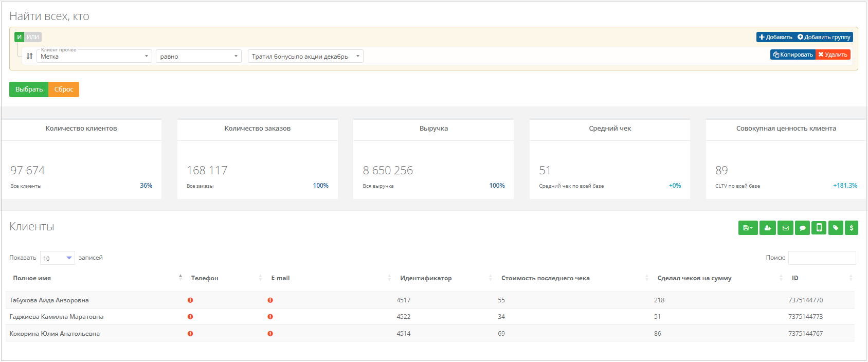This screenshot has width=868, height=362.
Task: Click the Средний чек value 51
Action: tap(545, 170)
